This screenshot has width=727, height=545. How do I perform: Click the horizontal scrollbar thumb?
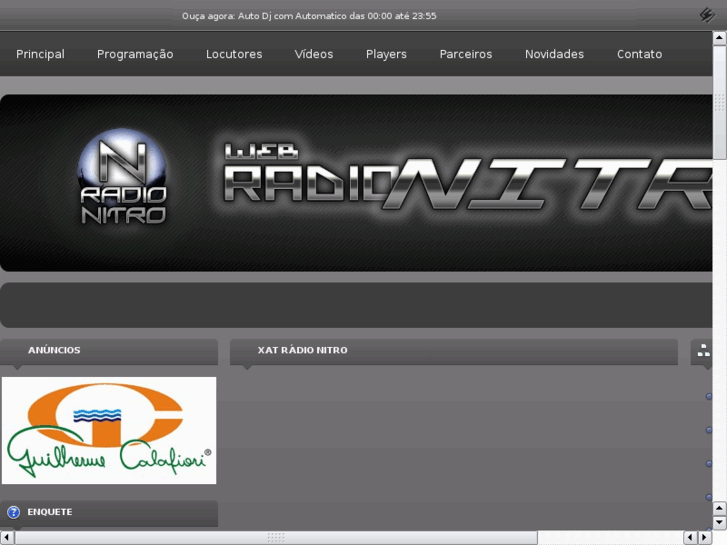pyautogui.click(x=276, y=538)
